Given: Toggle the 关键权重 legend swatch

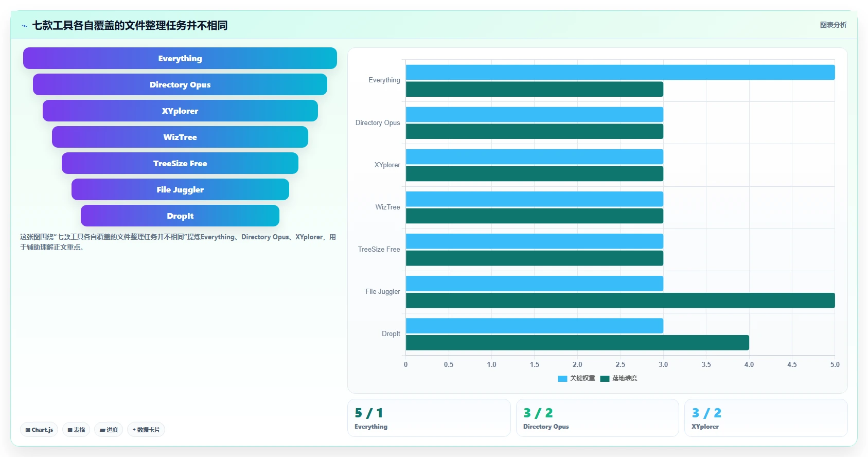Looking at the screenshot, I should click(562, 379).
